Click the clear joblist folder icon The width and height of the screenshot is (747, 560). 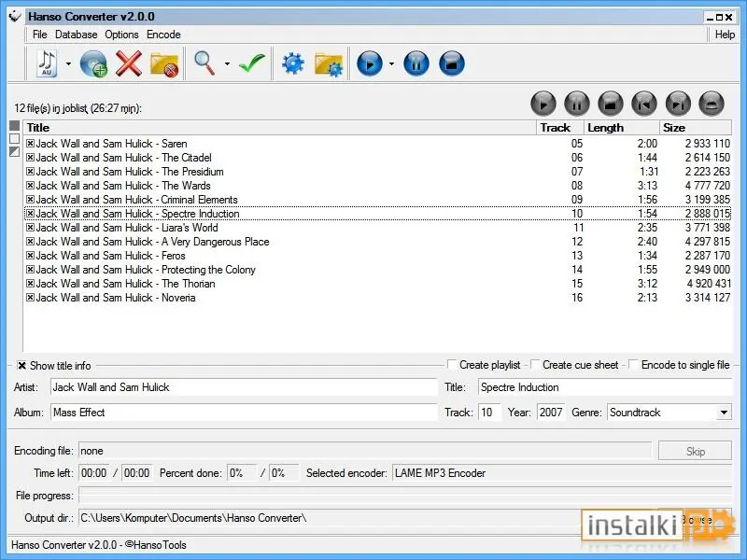pyautogui.click(x=164, y=64)
